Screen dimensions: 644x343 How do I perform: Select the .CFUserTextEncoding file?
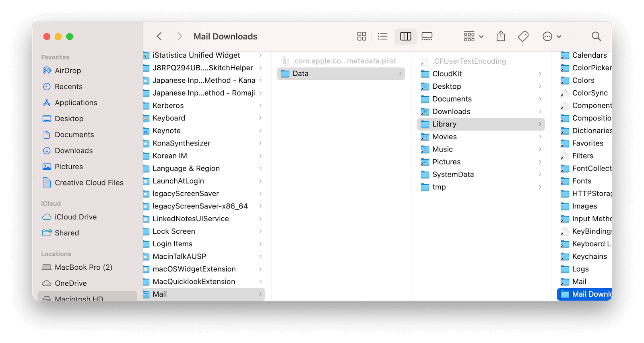(481, 61)
